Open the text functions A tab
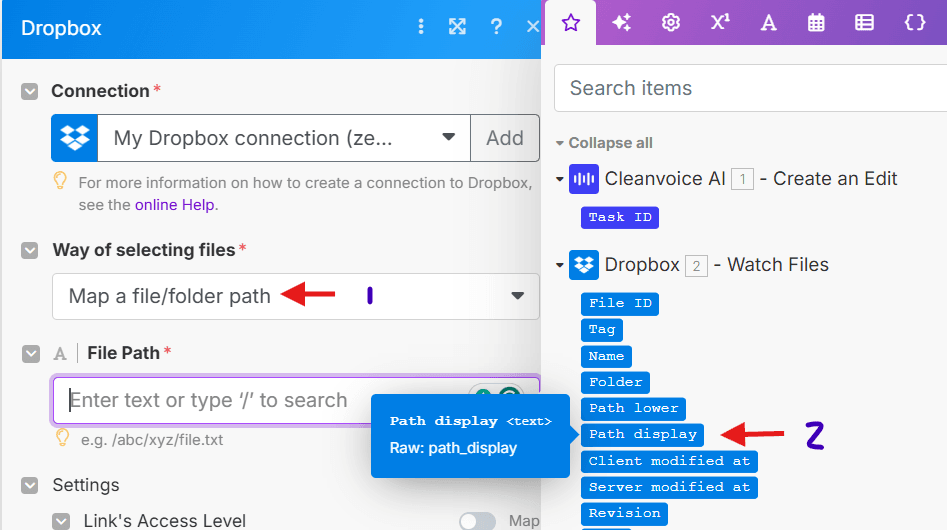947x530 pixels. [768, 23]
